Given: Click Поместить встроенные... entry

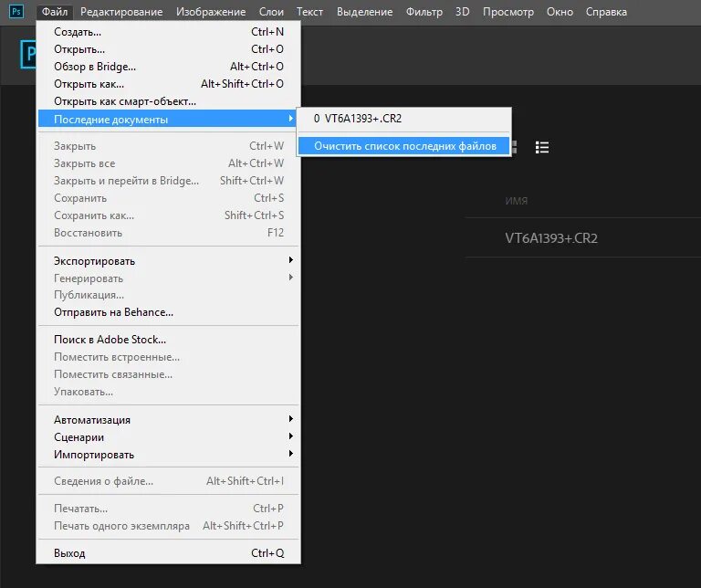Looking at the screenshot, I should click(169, 357).
